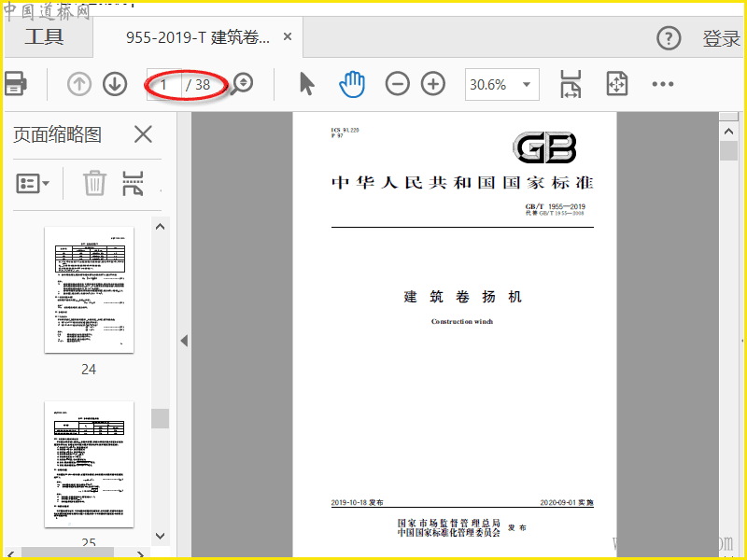
Task: Click the GB logo on the page
Action: [544, 147]
